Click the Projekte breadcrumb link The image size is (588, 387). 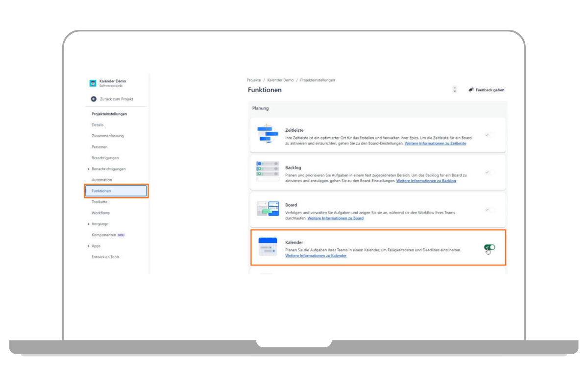[253, 80]
